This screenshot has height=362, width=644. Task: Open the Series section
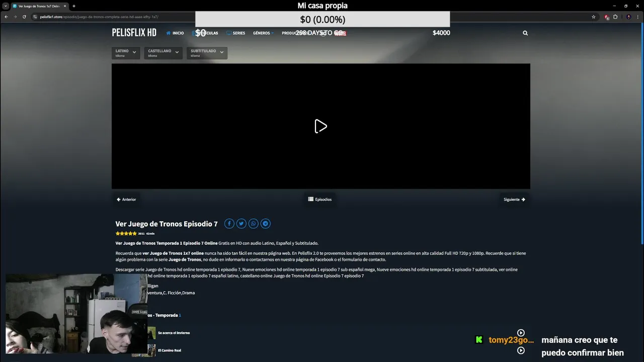(235, 33)
